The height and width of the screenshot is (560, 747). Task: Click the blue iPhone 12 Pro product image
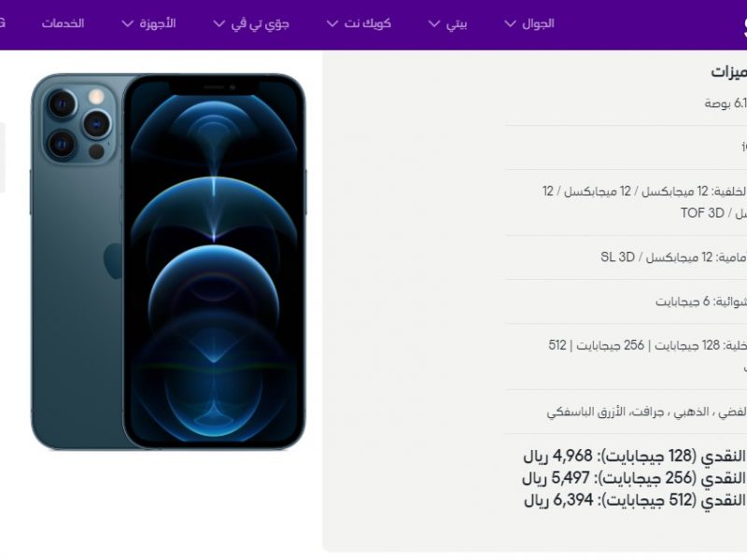(168, 261)
